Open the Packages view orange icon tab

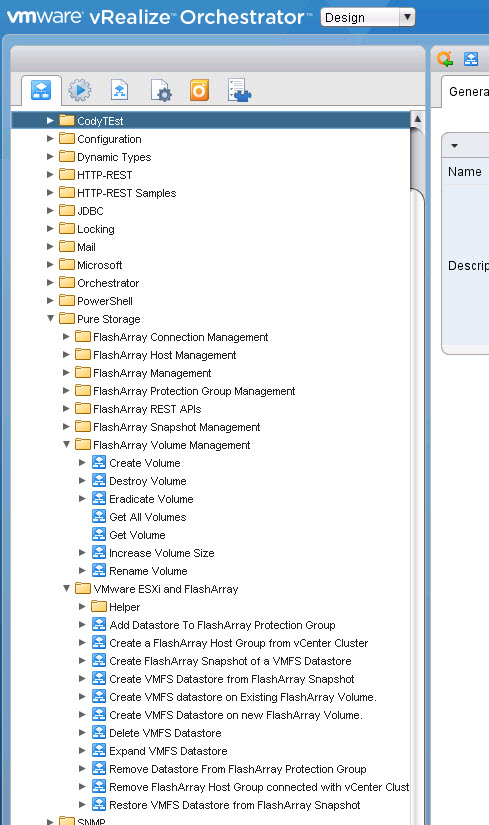[x=199, y=90]
